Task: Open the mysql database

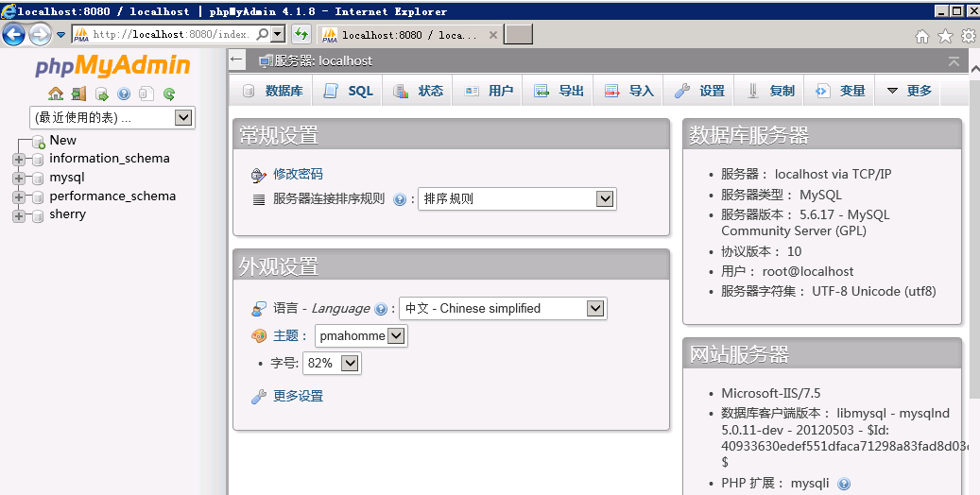Action: (x=67, y=178)
